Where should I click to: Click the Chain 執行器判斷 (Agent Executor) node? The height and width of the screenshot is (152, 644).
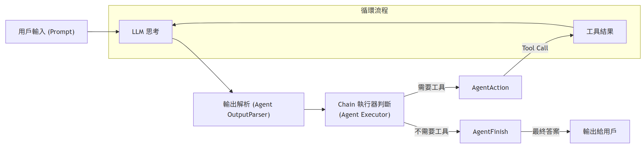pos(364,109)
